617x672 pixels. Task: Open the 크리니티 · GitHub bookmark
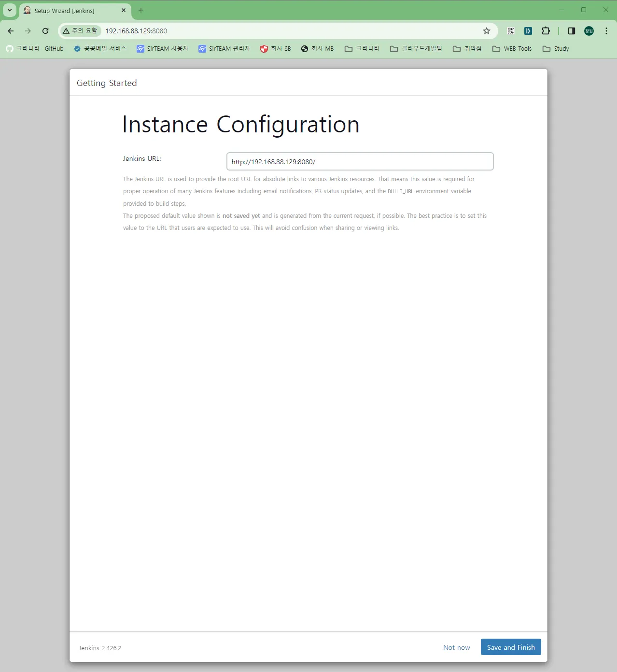(x=35, y=49)
